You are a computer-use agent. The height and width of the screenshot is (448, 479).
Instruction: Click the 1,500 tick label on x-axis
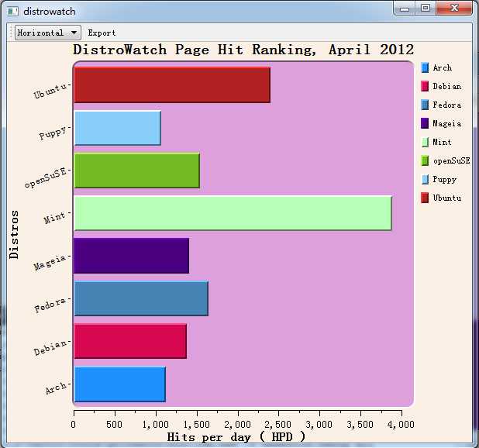pos(196,425)
